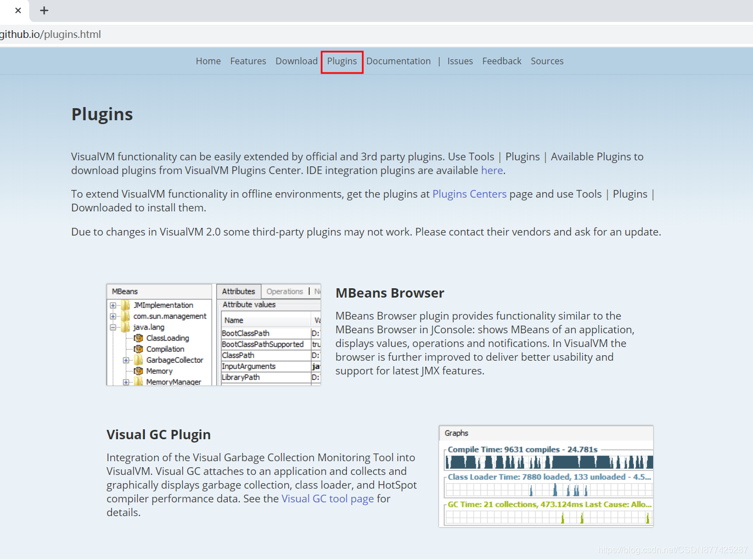This screenshot has height=560, width=753.
Task: Open the Documentation page
Action: (x=398, y=61)
